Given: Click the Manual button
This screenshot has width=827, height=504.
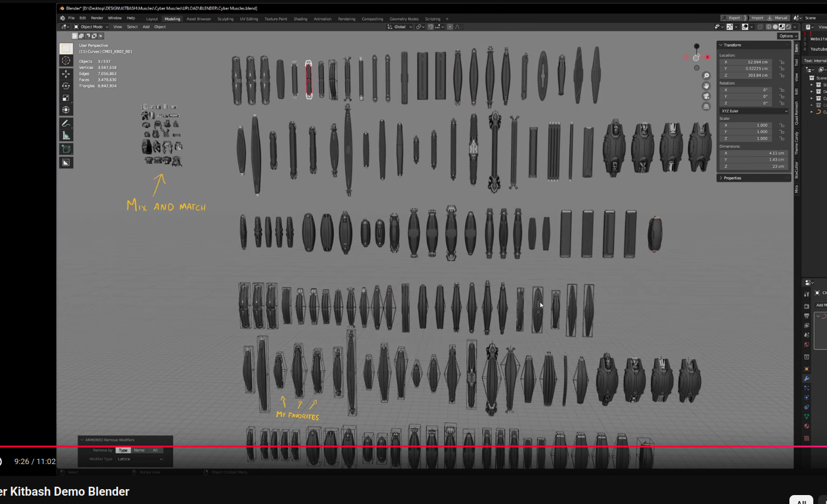Looking at the screenshot, I should pyautogui.click(x=779, y=18).
